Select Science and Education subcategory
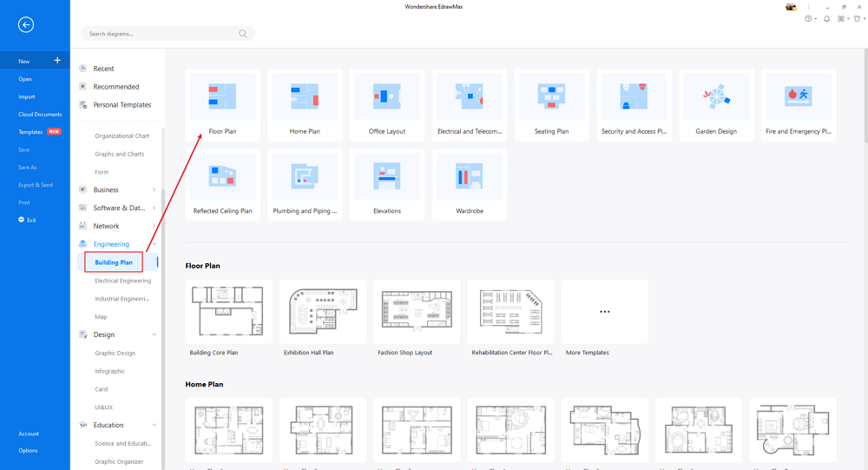The height and width of the screenshot is (470, 868). pos(122,443)
